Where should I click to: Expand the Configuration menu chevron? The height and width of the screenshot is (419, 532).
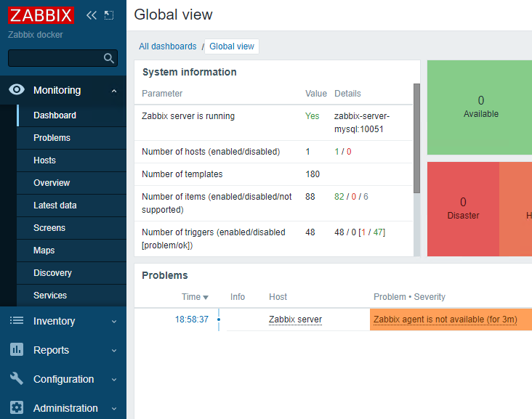(x=114, y=380)
